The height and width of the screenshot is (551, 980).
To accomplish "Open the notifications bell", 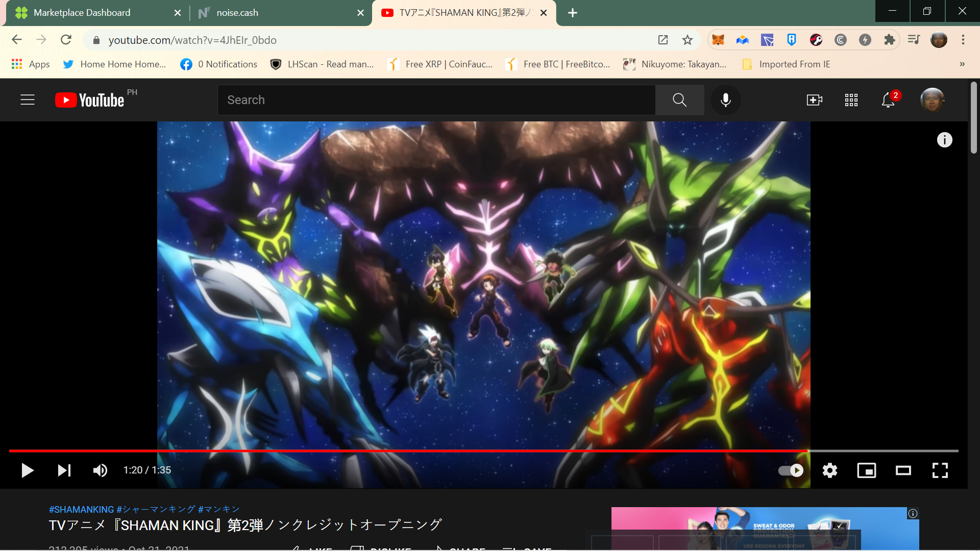I will [888, 100].
